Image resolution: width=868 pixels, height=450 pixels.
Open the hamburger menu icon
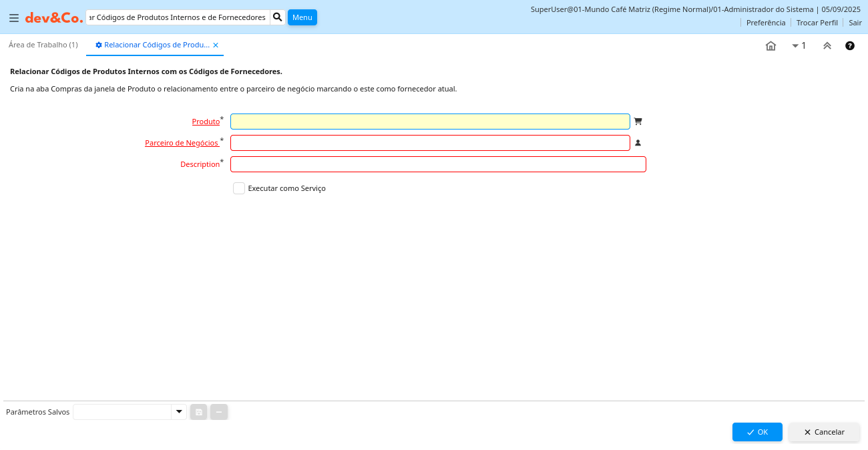13,18
